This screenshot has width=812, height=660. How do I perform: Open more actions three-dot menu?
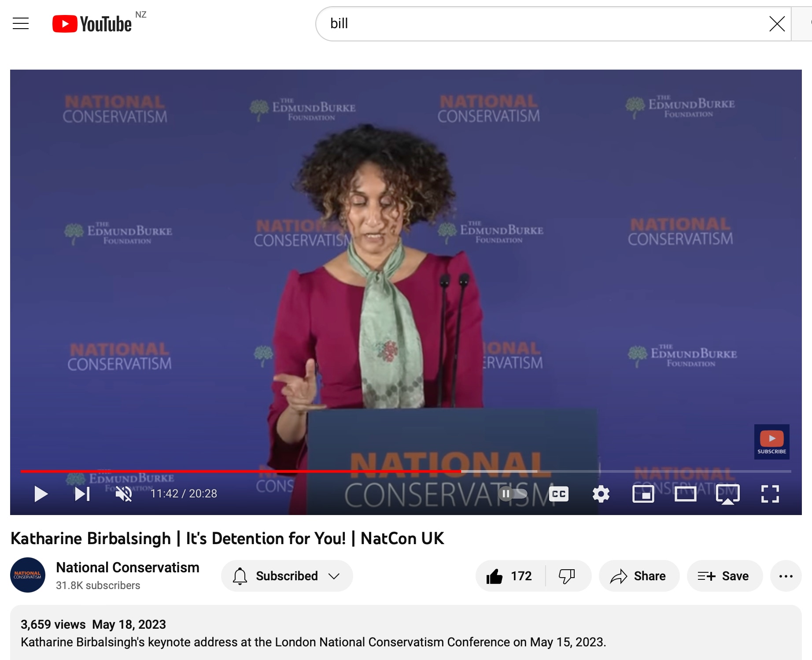pyautogui.click(x=786, y=576)
